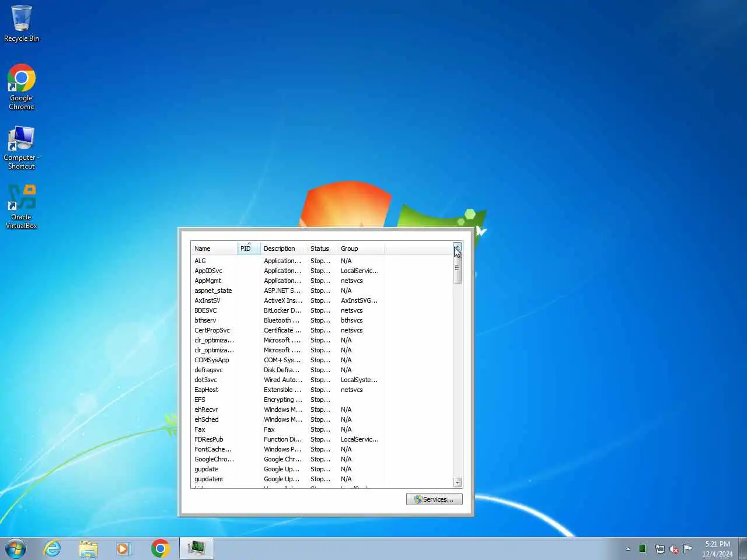Open the Action Center flag icon
The image size is (747, 560).
click(x=688, y=549)
